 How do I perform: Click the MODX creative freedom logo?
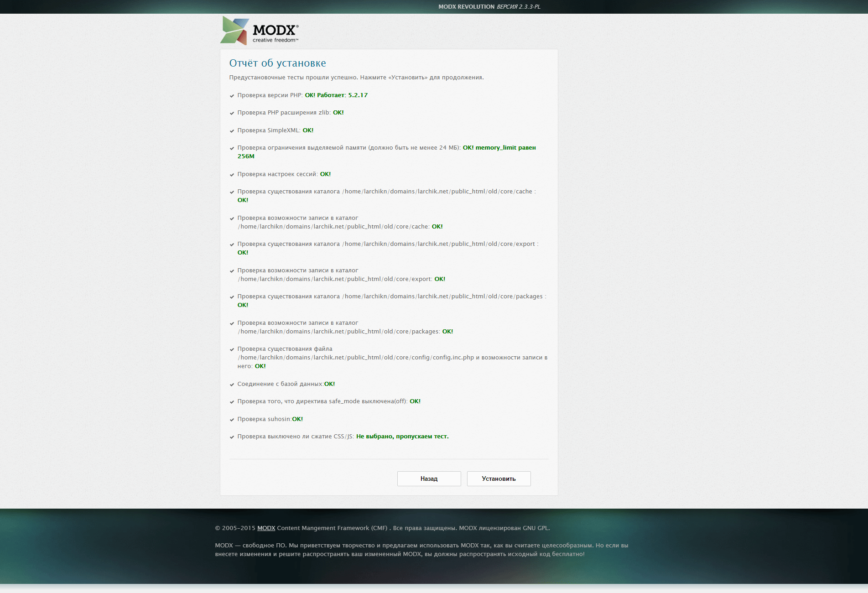[259, 31]
